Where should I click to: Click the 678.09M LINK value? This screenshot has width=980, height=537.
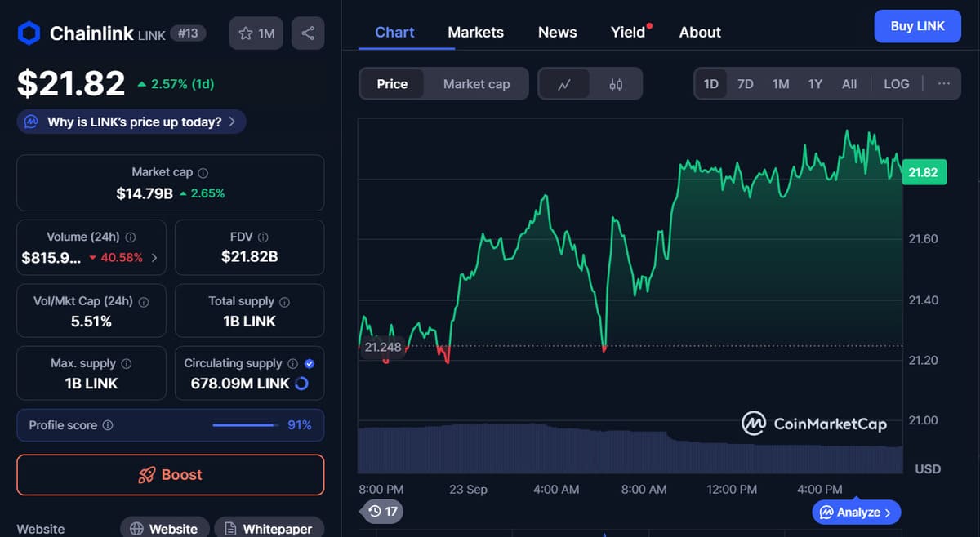point(240,384)
